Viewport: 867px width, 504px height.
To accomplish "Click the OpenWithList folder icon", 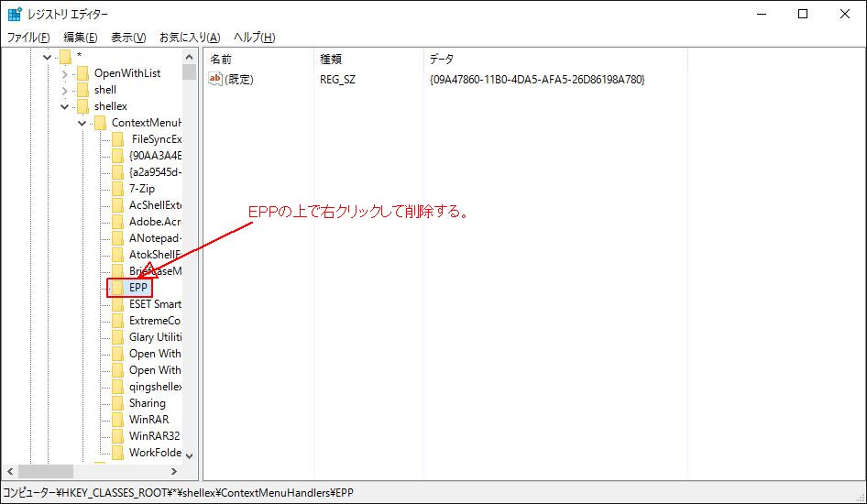I will tap(82, 73).
